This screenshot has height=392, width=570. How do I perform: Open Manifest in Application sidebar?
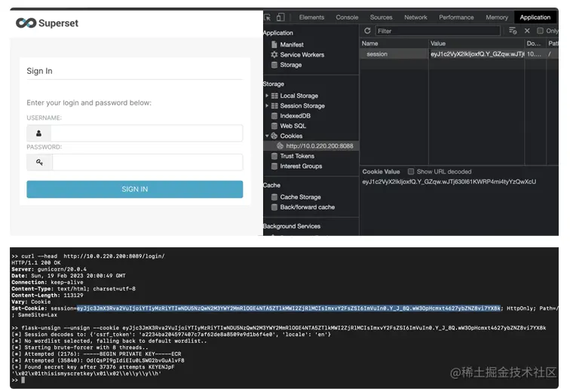point(292,44)
